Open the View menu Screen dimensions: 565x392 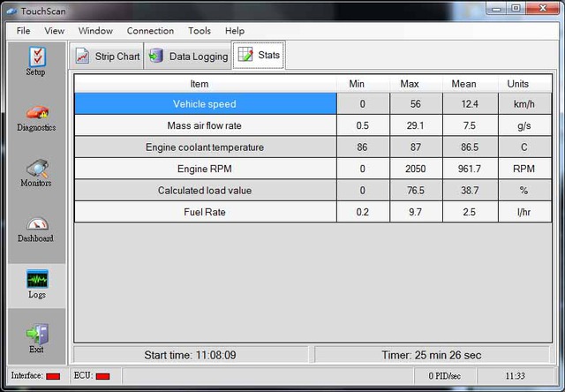pyautogui.click(x=55, y=31)
